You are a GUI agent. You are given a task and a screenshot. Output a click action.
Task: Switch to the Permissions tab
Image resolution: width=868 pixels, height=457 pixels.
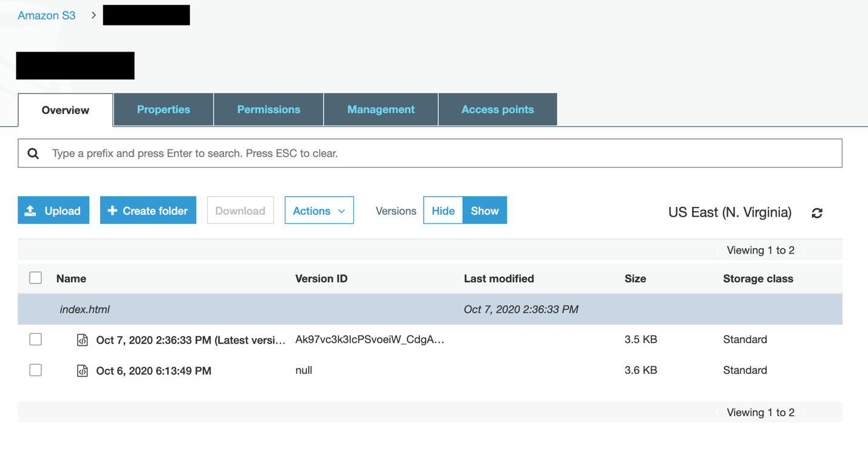point(268,109)
